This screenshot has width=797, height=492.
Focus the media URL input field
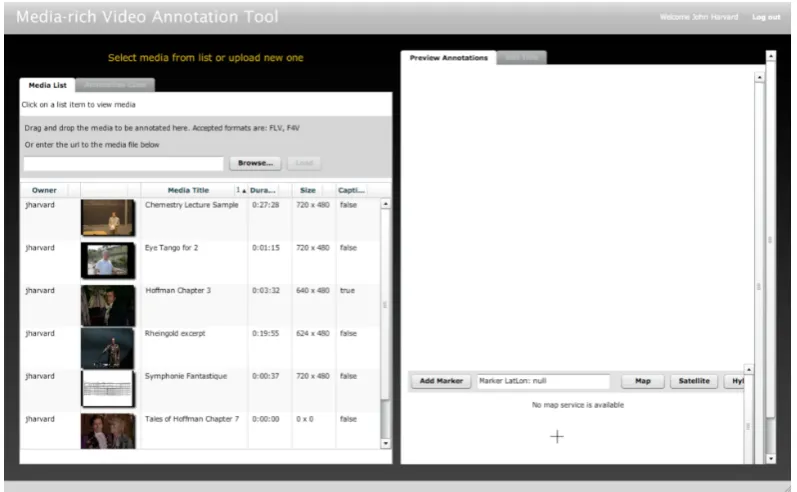pyautogui.click(x=124, y=164)
